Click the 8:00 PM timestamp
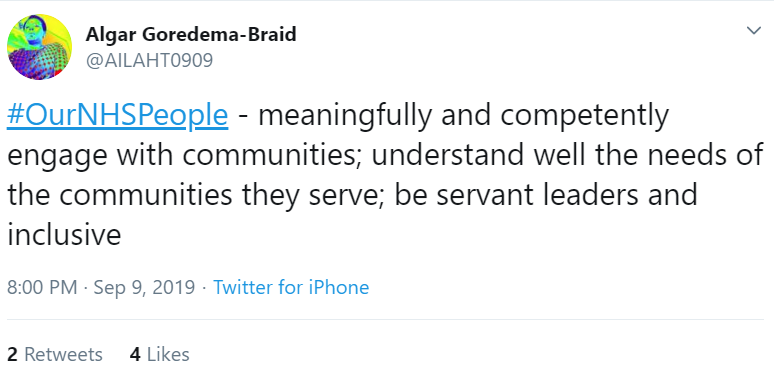This screenshot has width=774, height=379. click(42, 287)
